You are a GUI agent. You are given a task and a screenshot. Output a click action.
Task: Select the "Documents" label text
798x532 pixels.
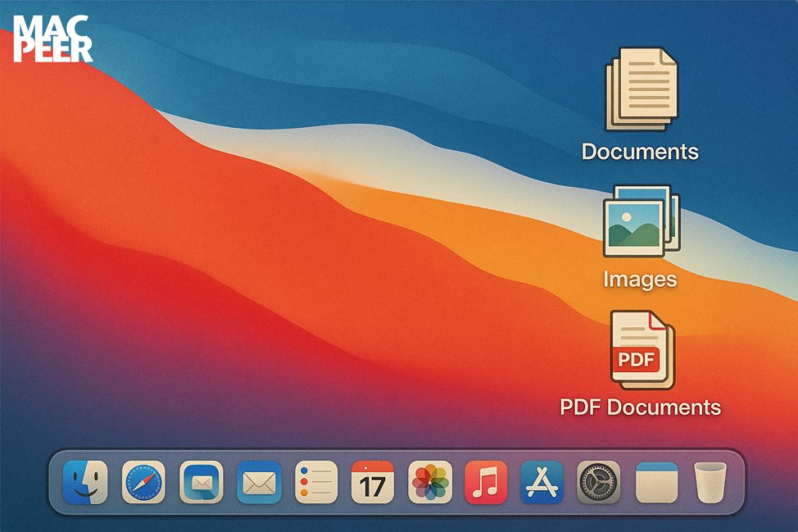point(640,152)
